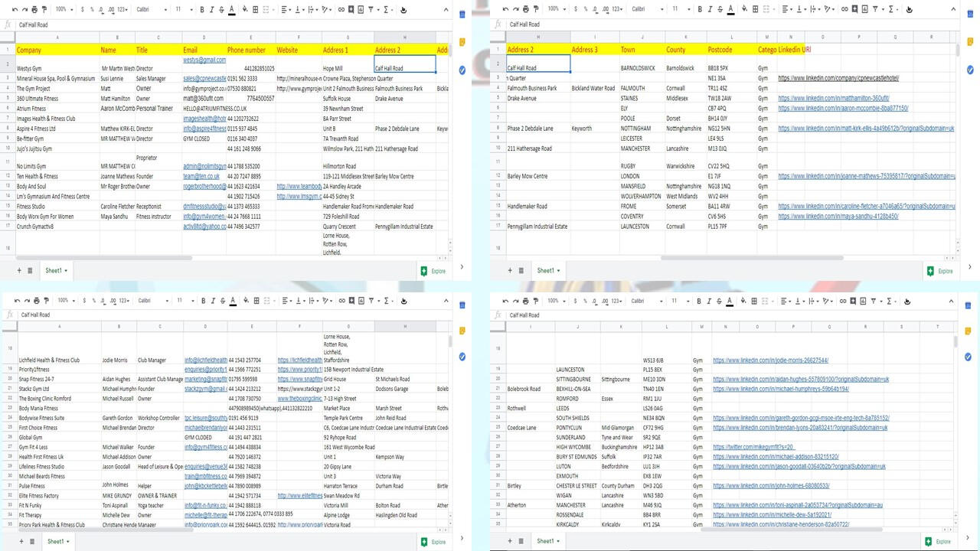Click Redo in the top-right spreadsheet toolbar

tap(514, 10)
